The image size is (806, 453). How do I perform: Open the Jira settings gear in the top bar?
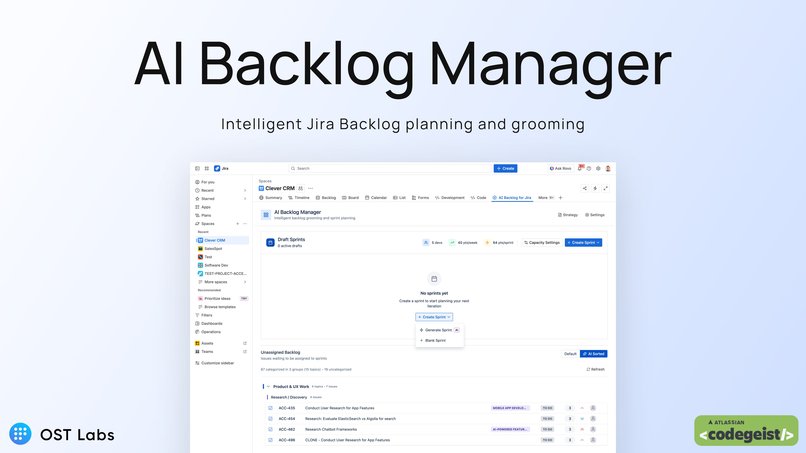pos(598,168)
